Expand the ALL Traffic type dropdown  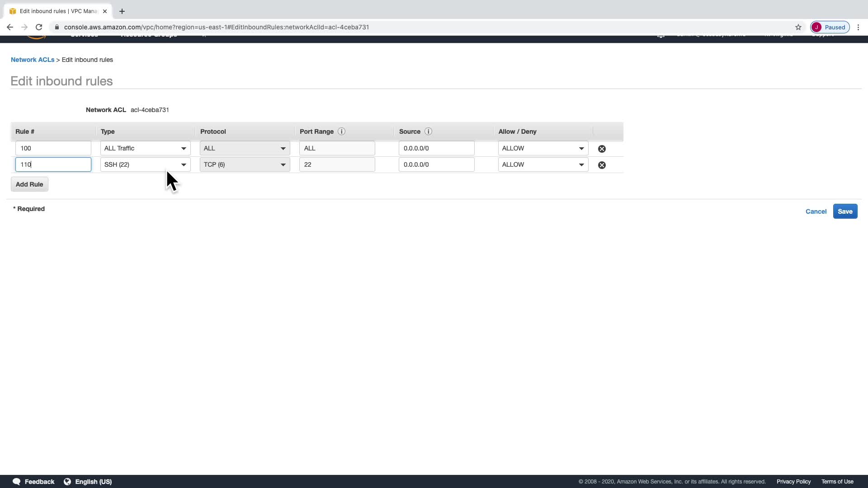click(145, 148)
